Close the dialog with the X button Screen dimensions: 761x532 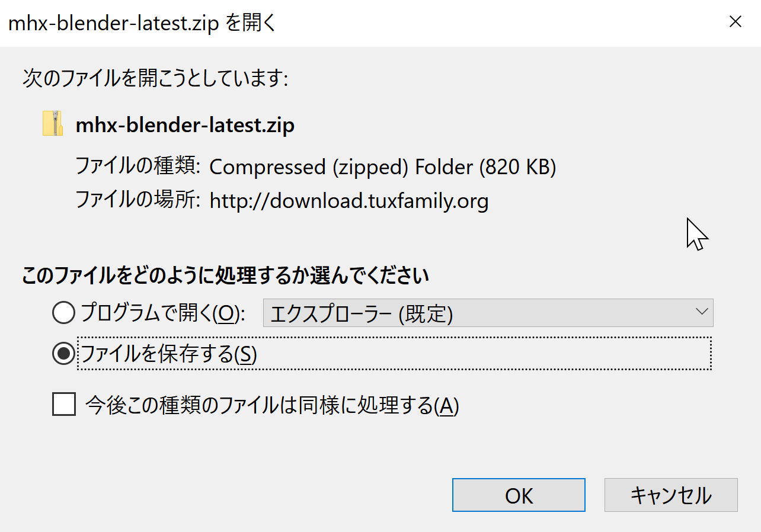pyautogui.click(x=735, y=23)
